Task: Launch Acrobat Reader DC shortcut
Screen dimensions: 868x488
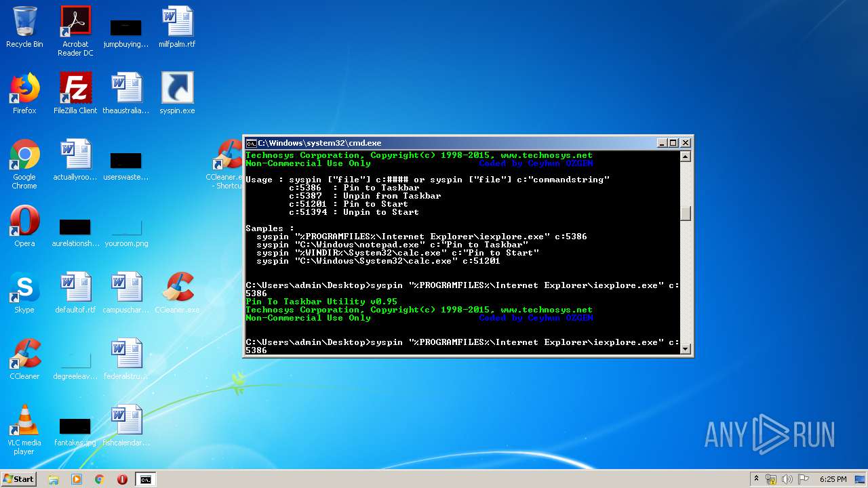Action: 75,31
